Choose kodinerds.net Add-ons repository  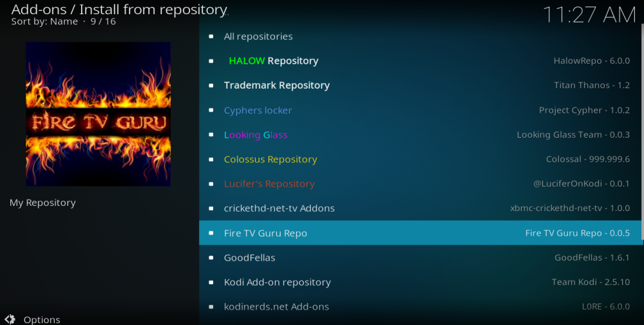point(276,307)
